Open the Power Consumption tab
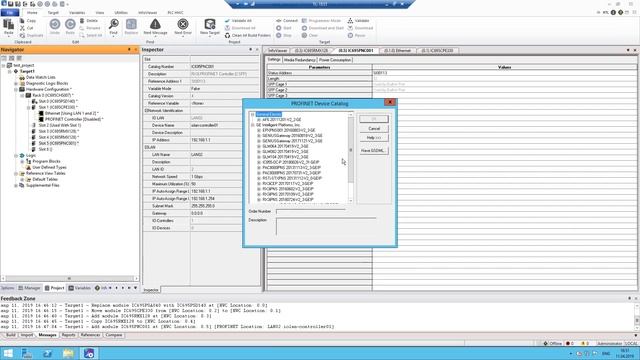The width and height of the screenshot is (640, 360). (335, 60)
